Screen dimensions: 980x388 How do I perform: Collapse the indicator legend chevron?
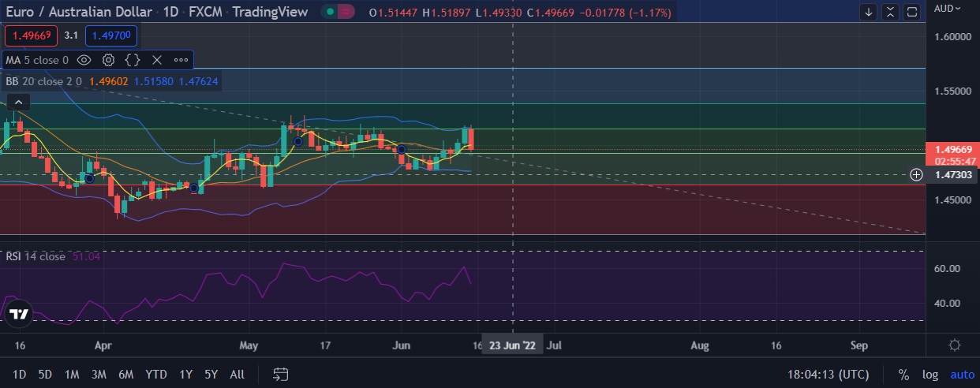[18, 101]
